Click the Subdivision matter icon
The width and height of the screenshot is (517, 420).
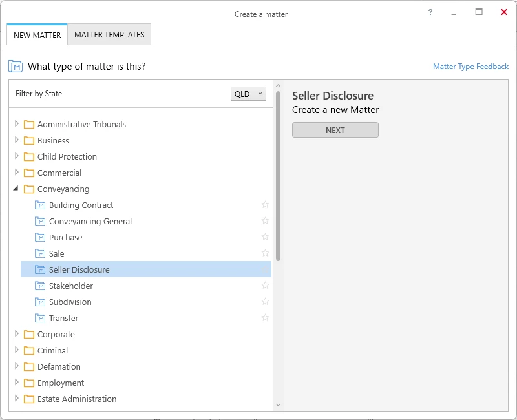coord(40,302)
